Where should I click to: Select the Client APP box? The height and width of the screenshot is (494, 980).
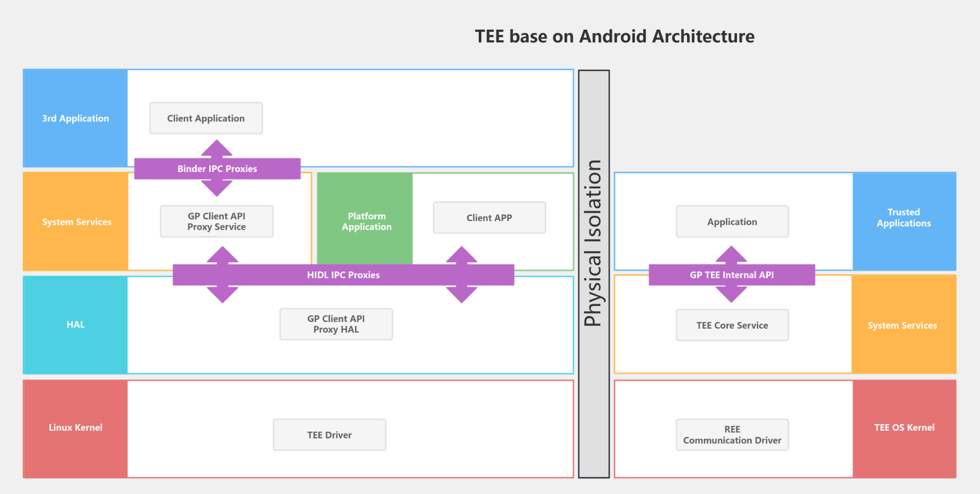tap(488, 217)
